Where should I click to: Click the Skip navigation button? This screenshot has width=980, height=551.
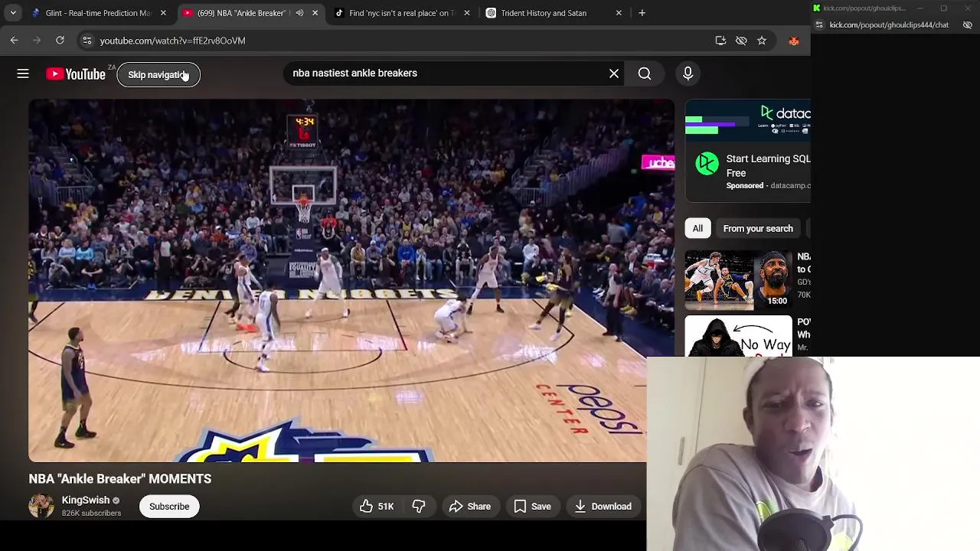(x=158, y=74)
